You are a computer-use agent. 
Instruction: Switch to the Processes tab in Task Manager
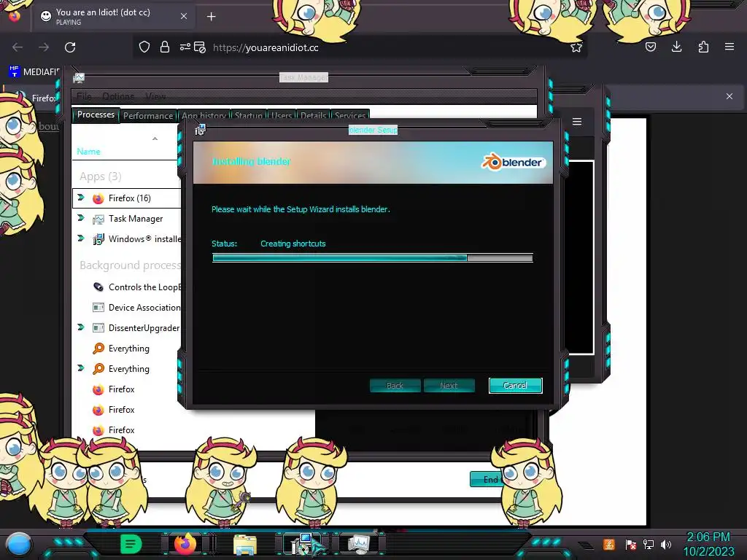(x=96, y=114)
